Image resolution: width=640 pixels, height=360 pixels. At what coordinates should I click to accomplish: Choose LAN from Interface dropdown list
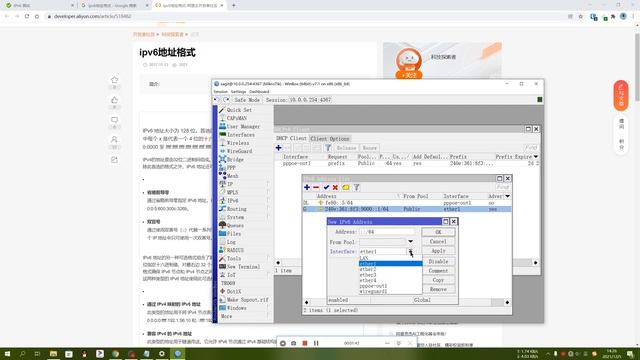point(390,258)
